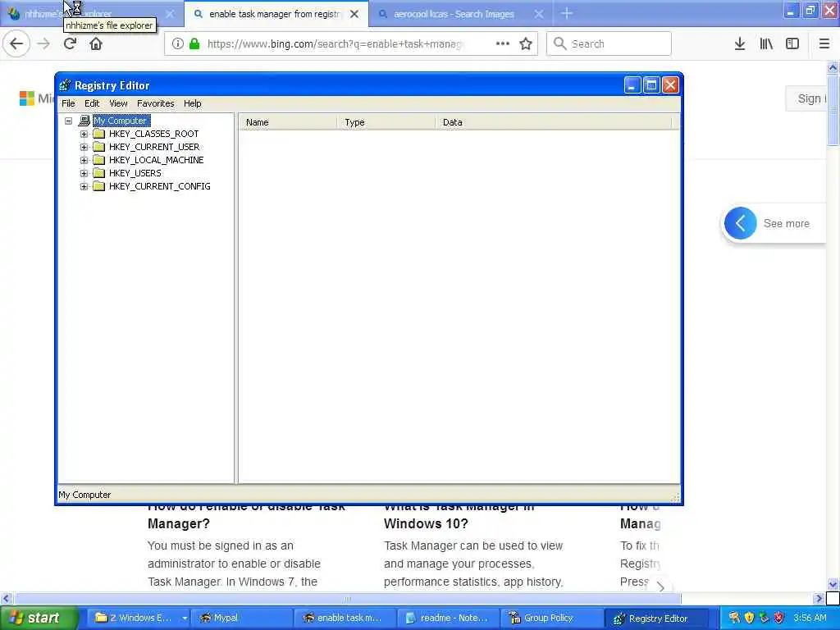Open the browser downloads panel
The width and height of the screenshot is (840, 630).
click(x=740, y=44)
